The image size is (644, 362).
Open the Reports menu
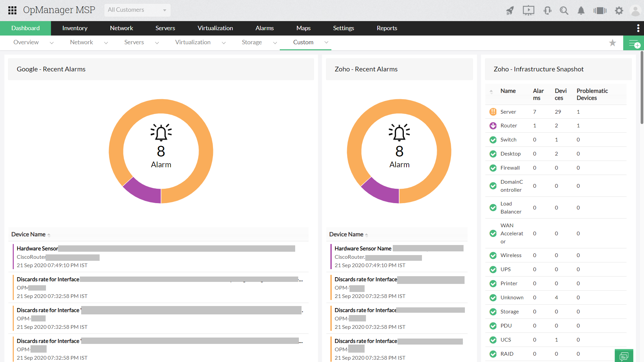pyautogui.click(x=387, y=28)
